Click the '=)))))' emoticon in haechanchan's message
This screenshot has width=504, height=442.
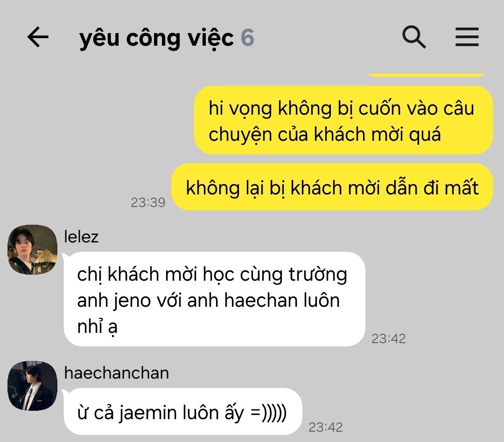click(x=268, y=413)
